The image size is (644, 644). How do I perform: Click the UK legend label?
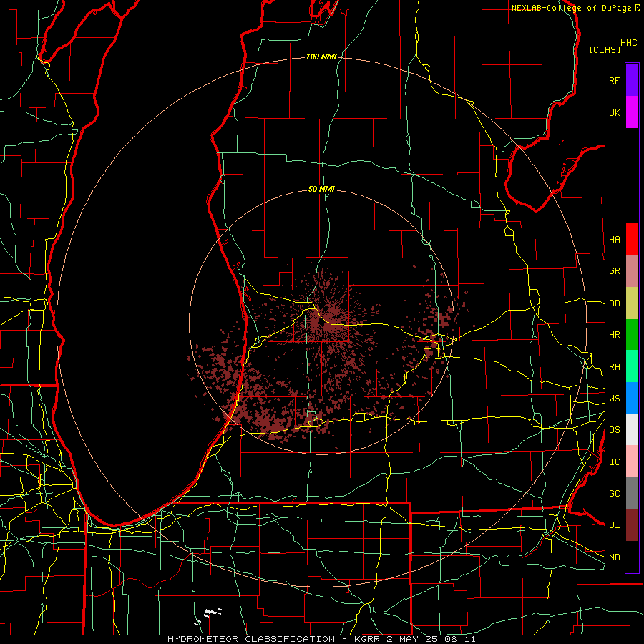click(614, 112)
